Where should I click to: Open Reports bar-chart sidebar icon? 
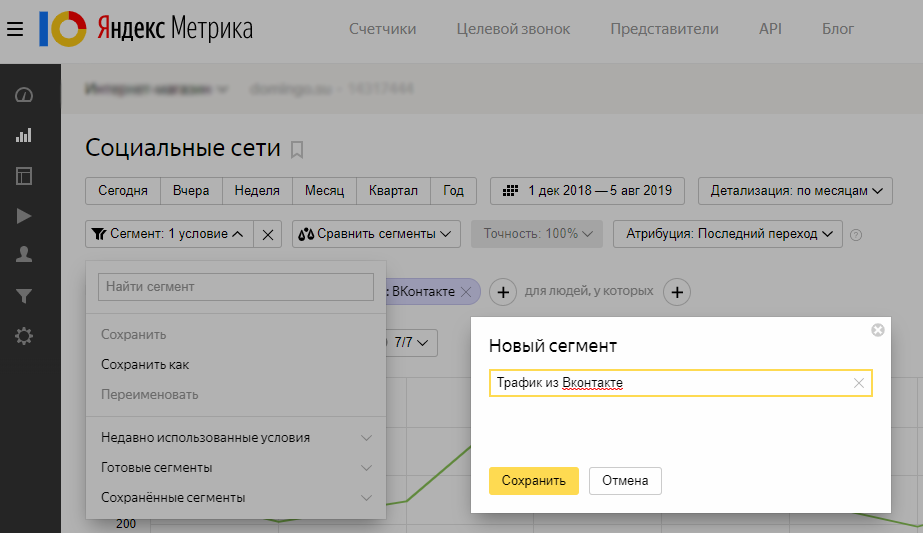coord(24,135)
